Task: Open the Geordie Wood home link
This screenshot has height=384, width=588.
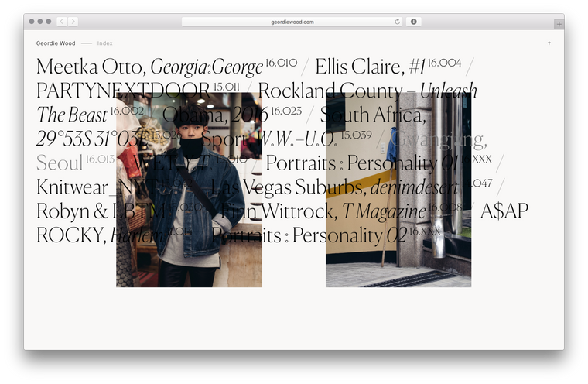Action: coord(56,43)
